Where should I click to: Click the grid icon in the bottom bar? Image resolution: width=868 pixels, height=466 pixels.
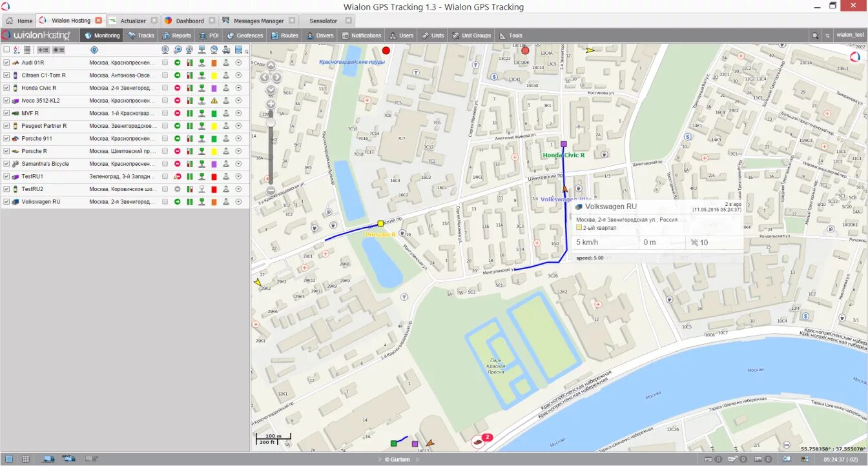click(x=25, y=459)
